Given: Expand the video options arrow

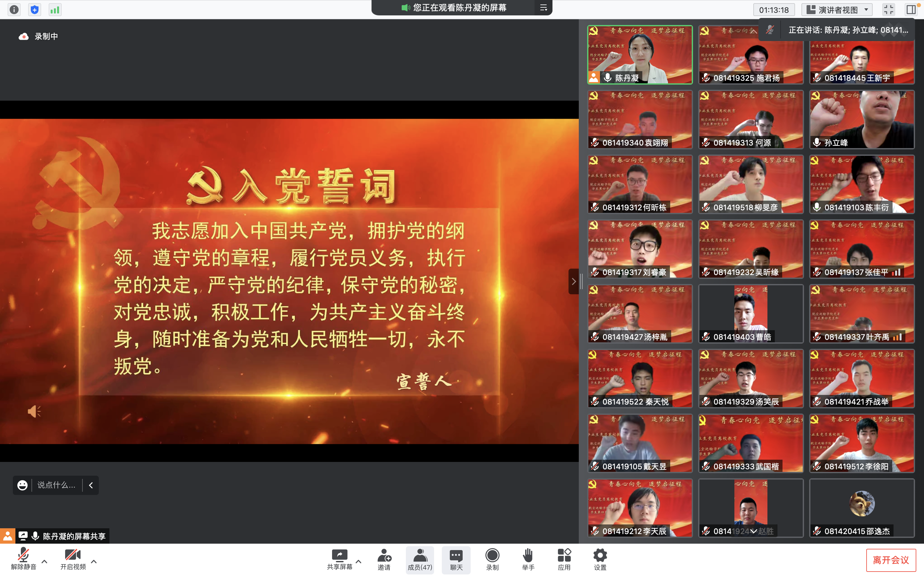Looking at the screenshot, I should click(x=94, y=561).
